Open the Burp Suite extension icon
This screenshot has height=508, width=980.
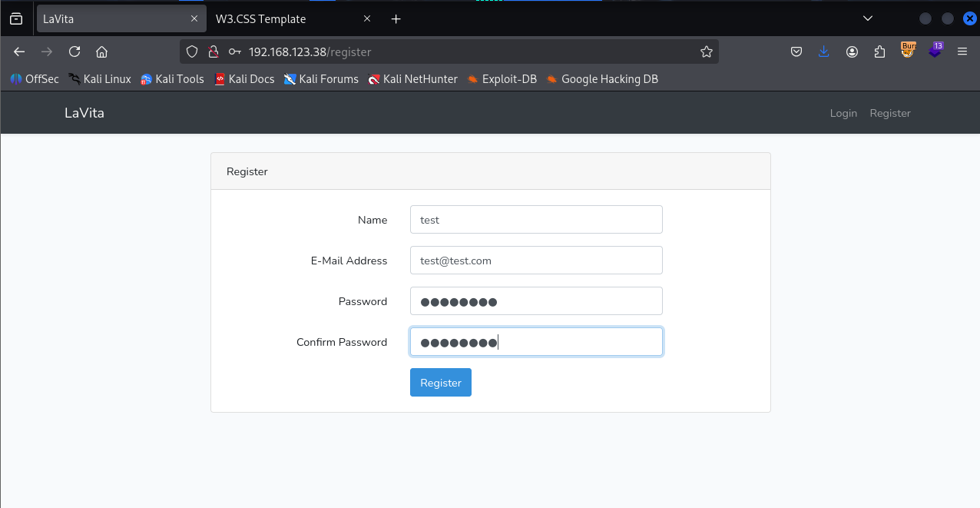coord(909,51)
